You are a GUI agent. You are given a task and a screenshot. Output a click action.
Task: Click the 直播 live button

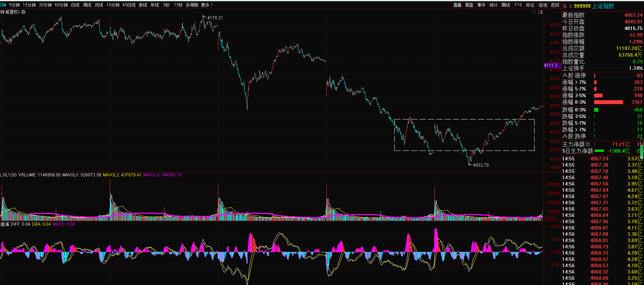click(457, 5)
